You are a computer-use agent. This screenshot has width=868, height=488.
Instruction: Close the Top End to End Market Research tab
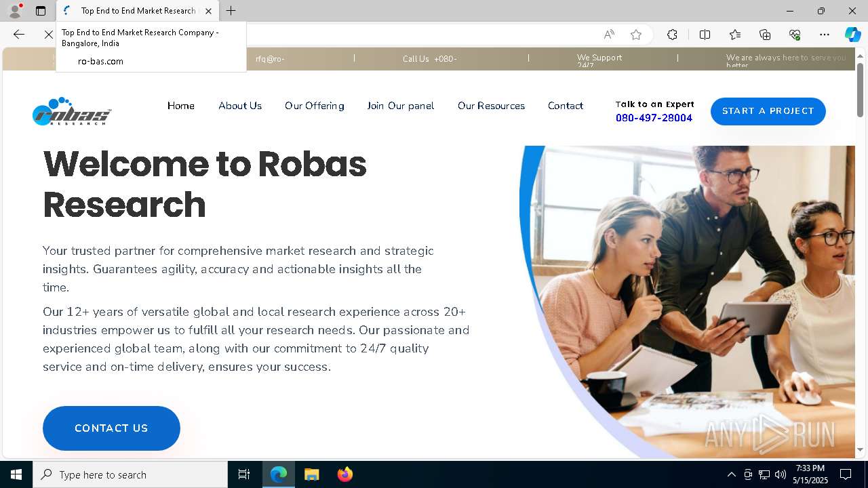point(208,11)
